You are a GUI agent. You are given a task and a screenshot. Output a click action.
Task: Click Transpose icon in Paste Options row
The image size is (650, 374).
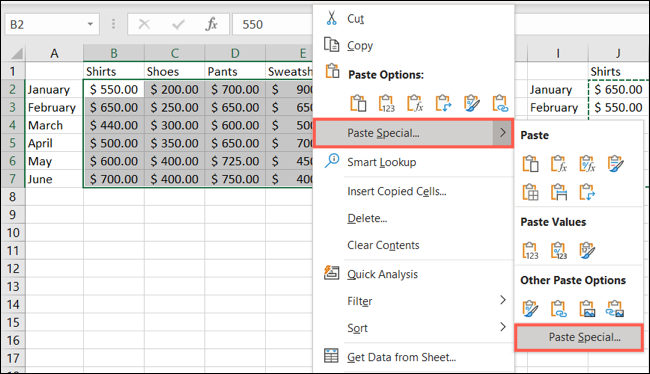point(443,103)
